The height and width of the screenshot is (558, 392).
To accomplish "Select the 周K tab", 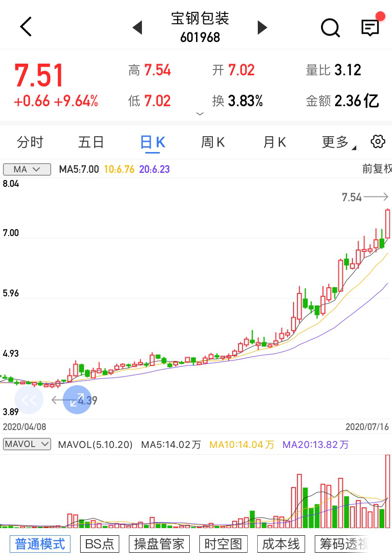I will pyautogui.click(x=213, y=142).
